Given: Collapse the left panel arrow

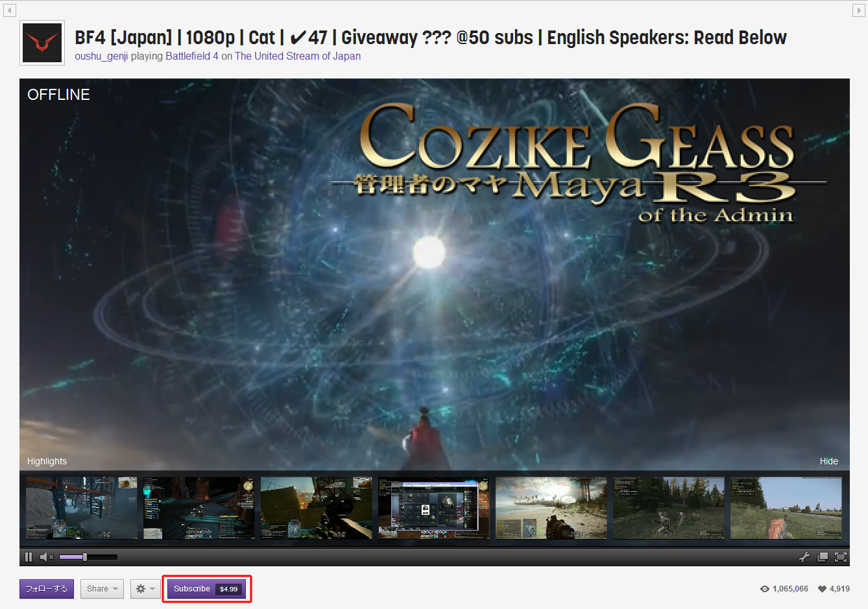Looking at the screenshot, I should point(10,10).
